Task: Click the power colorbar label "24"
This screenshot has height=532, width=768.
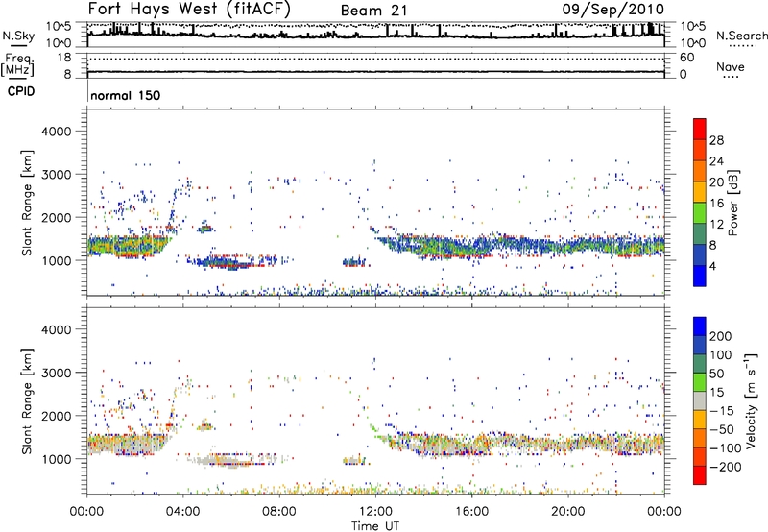Action: pos(716,161)
